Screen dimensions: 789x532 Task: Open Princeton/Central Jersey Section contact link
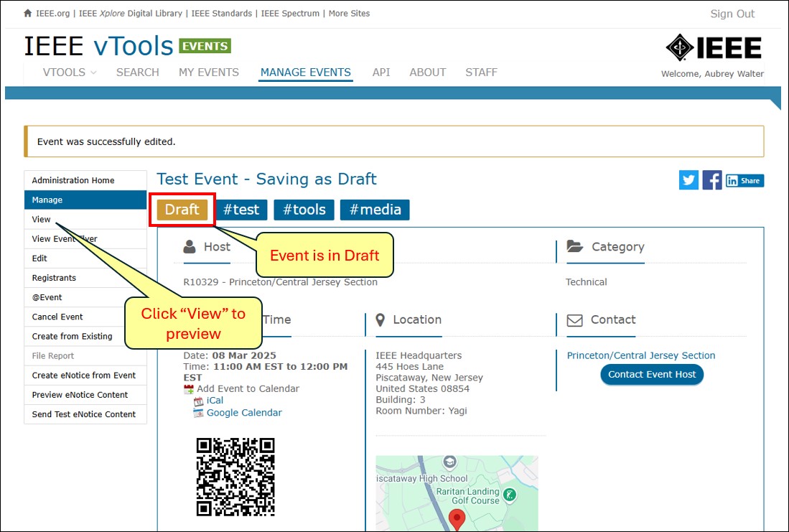point(641,355)
